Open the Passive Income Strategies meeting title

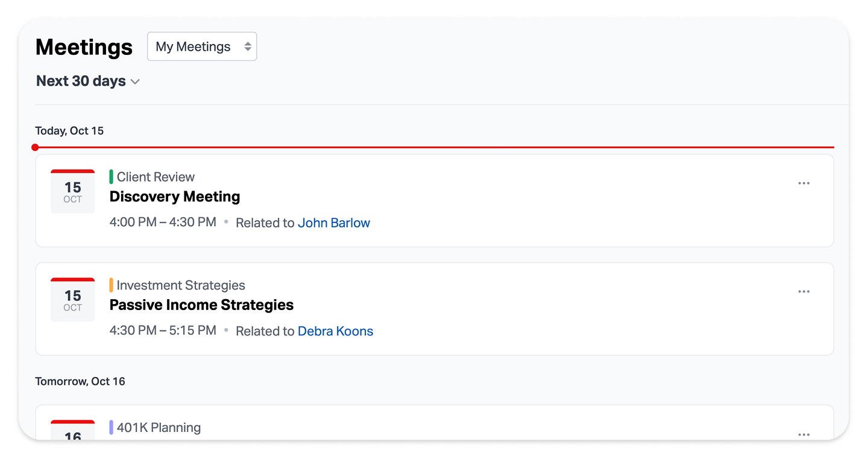(201, 305)
